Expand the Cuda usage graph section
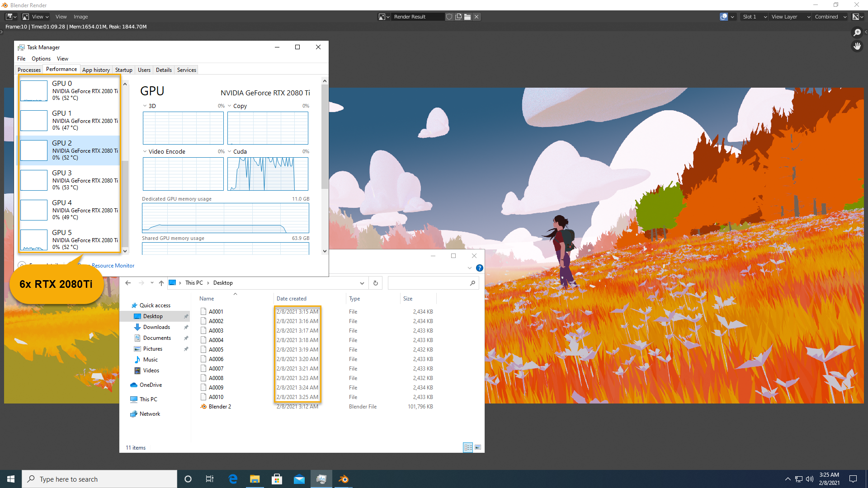This screenshot has height=488, width=868. point(229,151)
